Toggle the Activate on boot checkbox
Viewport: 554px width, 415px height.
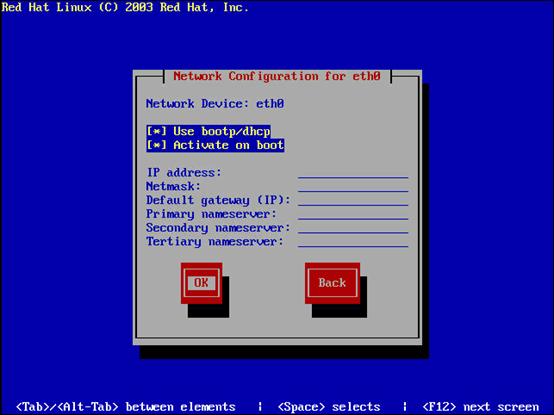coord(215,145)
